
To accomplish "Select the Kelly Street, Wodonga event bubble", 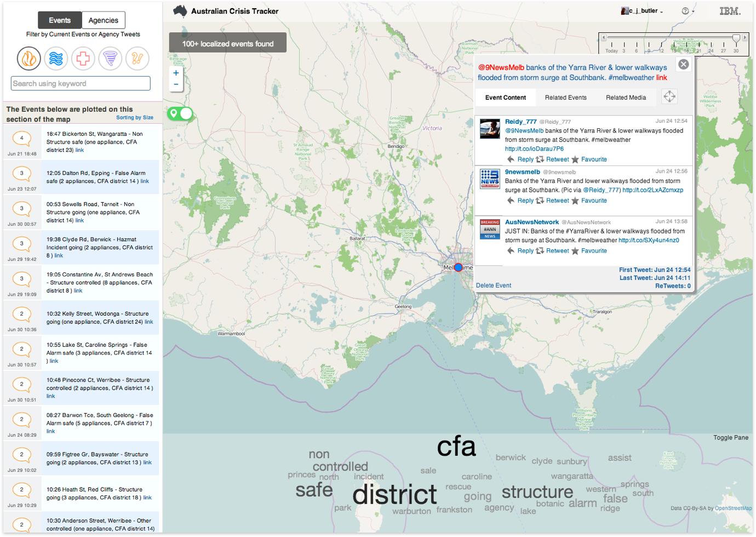I will point(22,314).
